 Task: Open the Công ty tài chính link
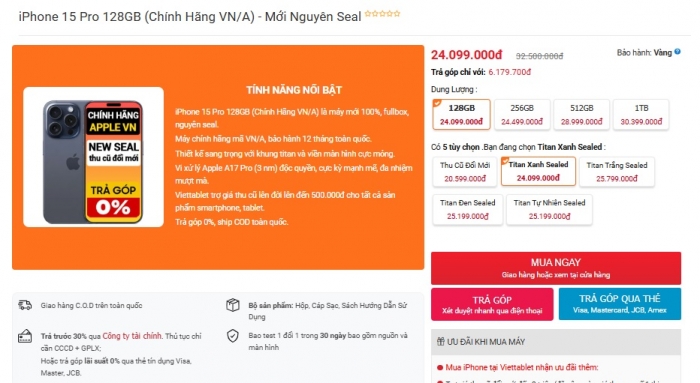tap(132, 336)
